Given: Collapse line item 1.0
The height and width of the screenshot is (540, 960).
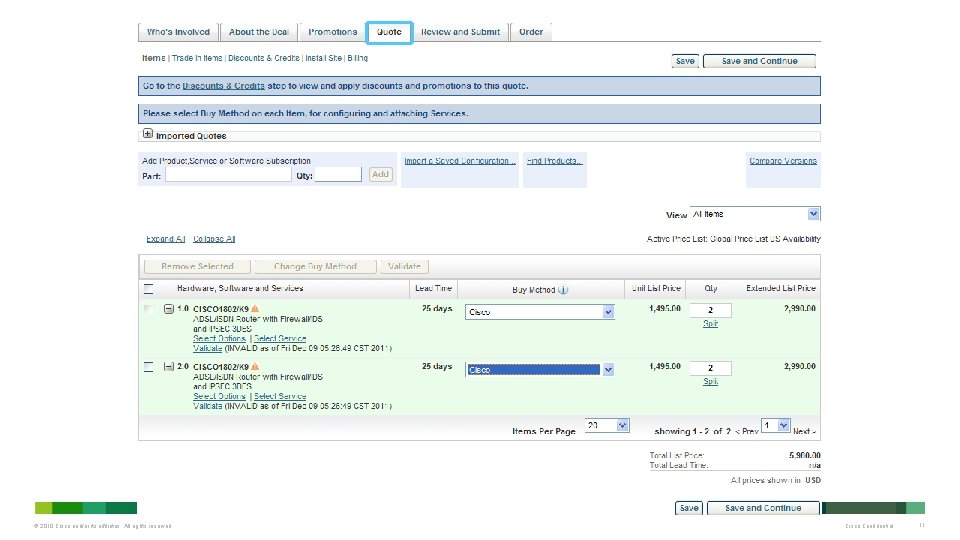Looking at the screenshot, I should (168, 309).
